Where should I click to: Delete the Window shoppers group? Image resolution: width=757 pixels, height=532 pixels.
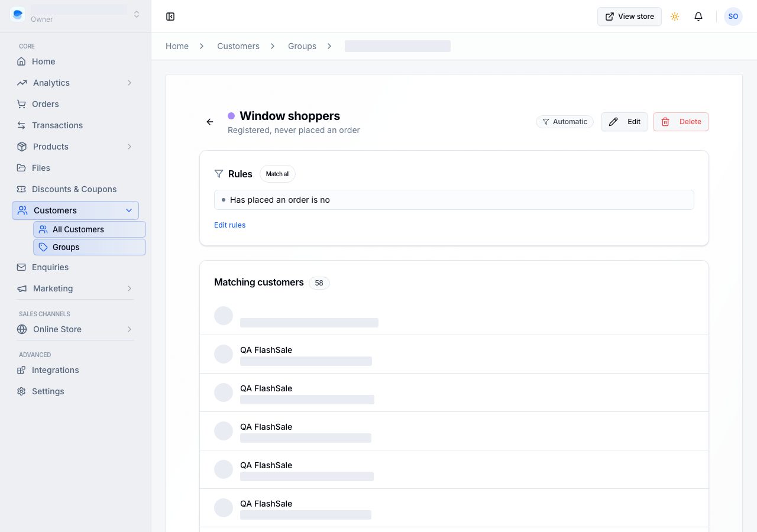tap(681, 122)
